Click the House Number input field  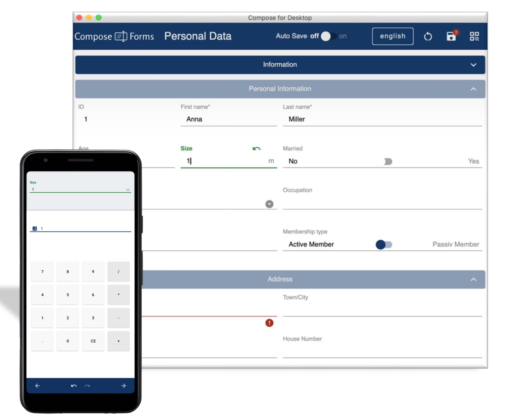(x=382, y=351)
